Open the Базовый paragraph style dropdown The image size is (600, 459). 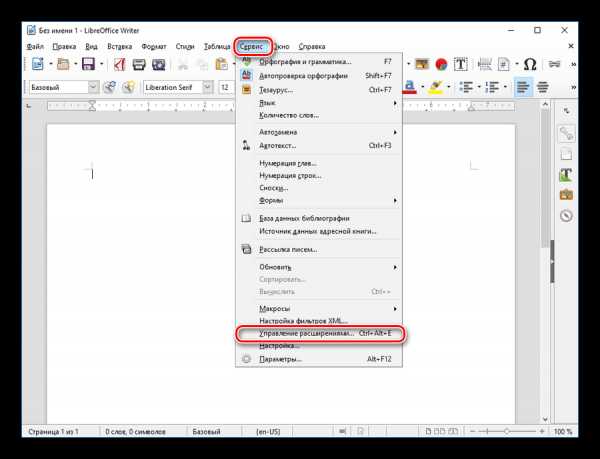(93, 87)
